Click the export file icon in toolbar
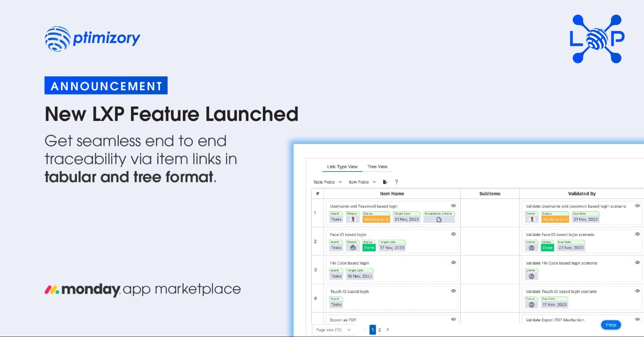The image size is (644, 337). pyautogui.click(x=385, y=182)
